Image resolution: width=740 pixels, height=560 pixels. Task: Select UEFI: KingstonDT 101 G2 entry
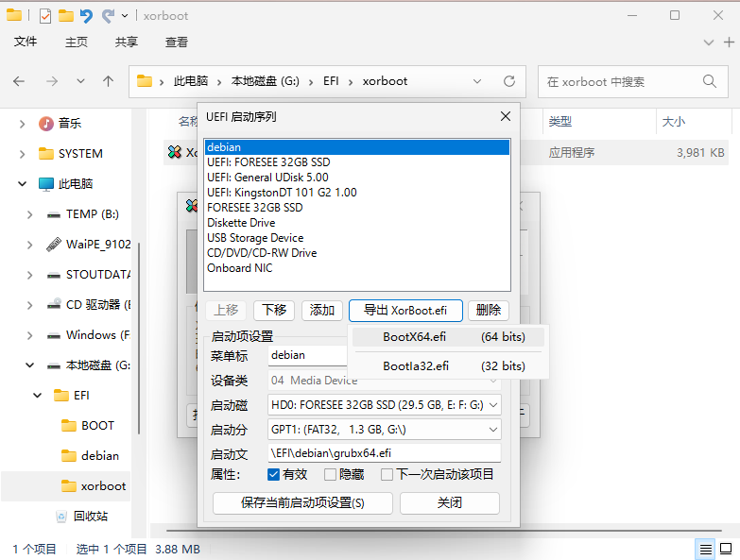coord(357,193)
